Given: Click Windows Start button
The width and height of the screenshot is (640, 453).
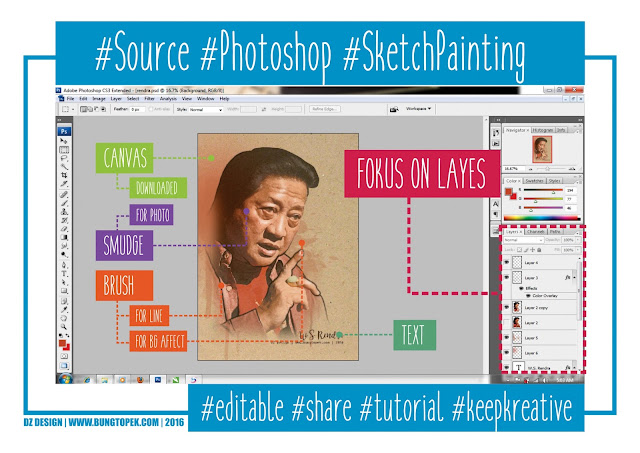Looking at the screenshot, I should pos(65,379).
